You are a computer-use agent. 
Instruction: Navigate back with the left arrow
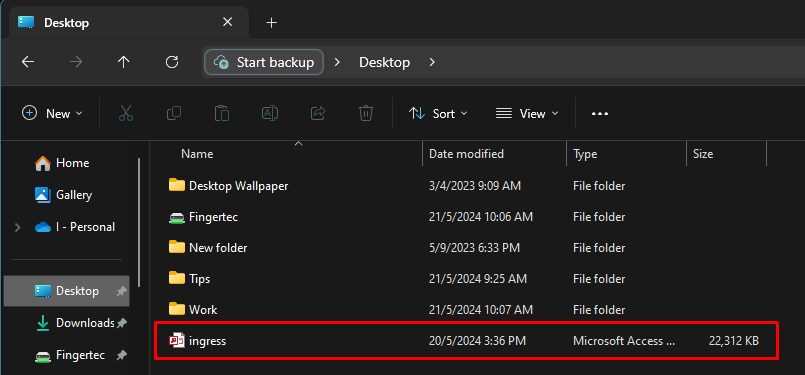[x=28, y=62]
